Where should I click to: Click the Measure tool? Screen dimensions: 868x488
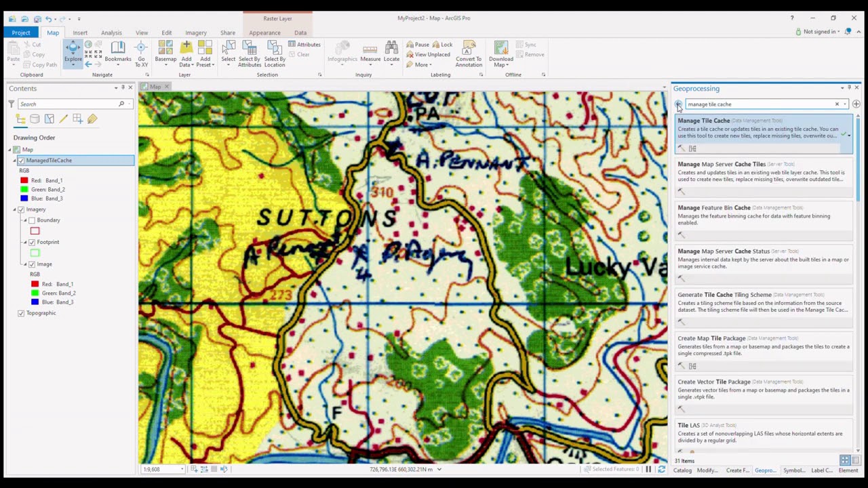coord(370,52)
